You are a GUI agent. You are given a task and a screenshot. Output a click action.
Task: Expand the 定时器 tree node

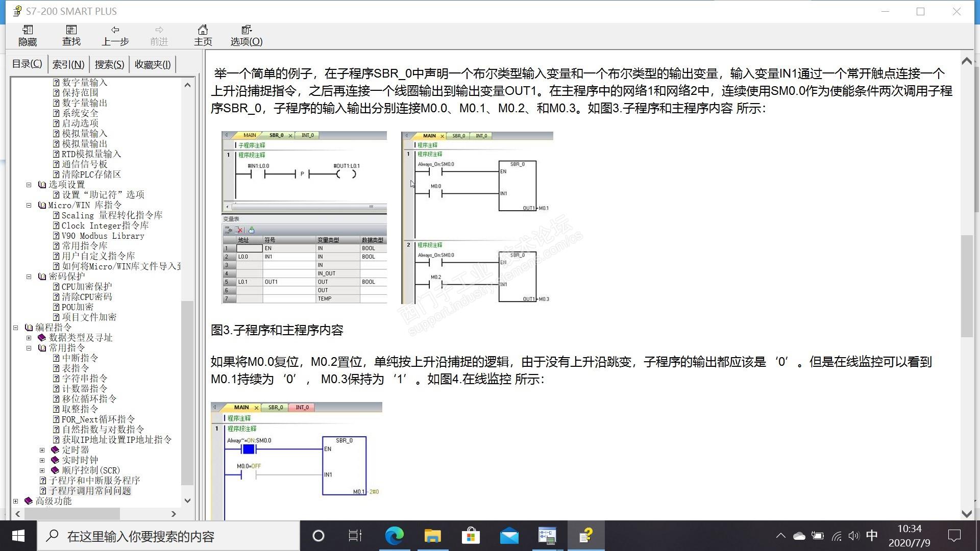click(42, 450)
